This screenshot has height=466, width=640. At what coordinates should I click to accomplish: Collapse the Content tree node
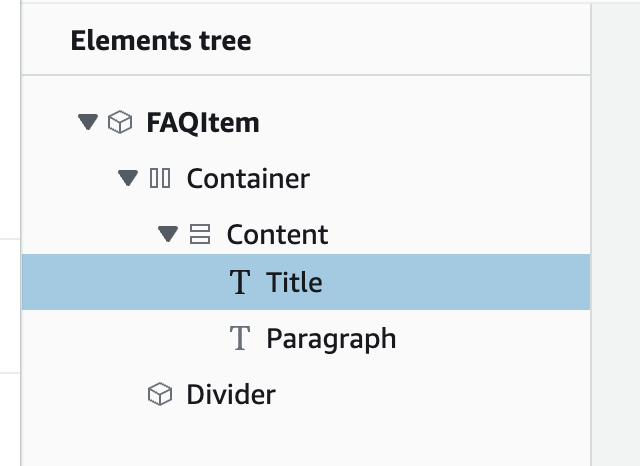(x=168, y=234)
